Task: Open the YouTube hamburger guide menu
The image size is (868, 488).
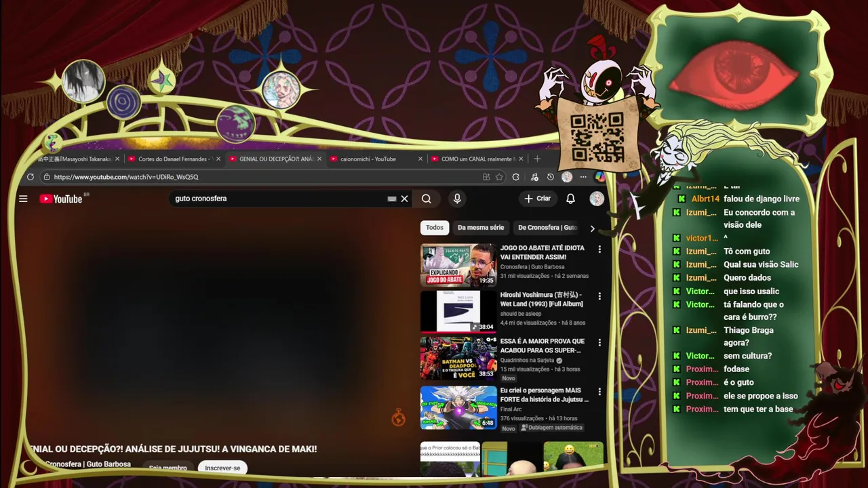Action: click(x=23, y=199)
